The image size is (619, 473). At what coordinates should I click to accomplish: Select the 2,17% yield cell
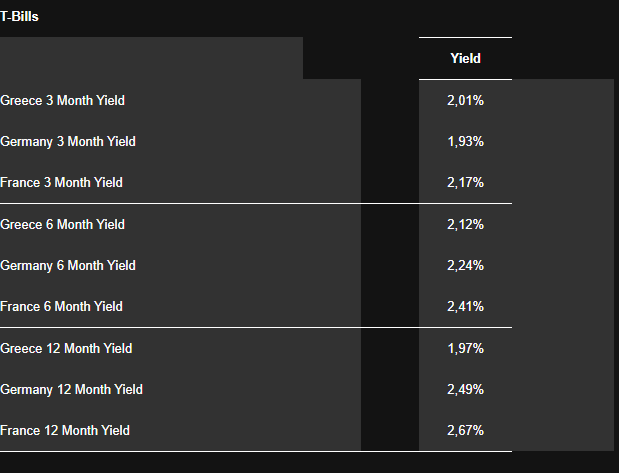(465, 182)
